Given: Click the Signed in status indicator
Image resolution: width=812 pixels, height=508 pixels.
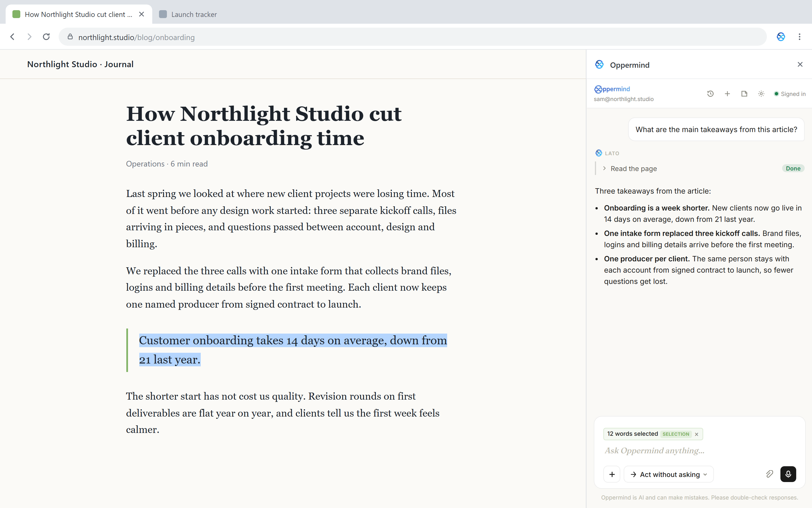Looking at the screenshot, I should point(789,94).
